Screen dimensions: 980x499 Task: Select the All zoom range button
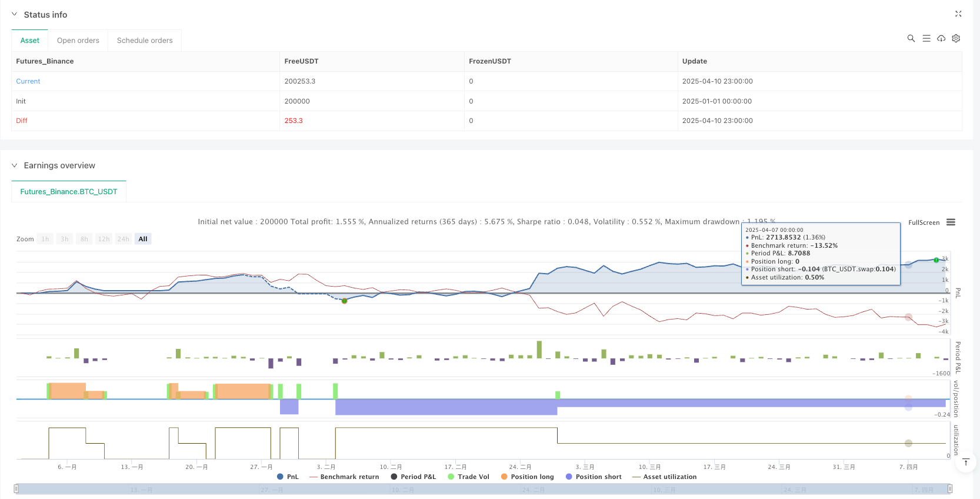[143, 239]
